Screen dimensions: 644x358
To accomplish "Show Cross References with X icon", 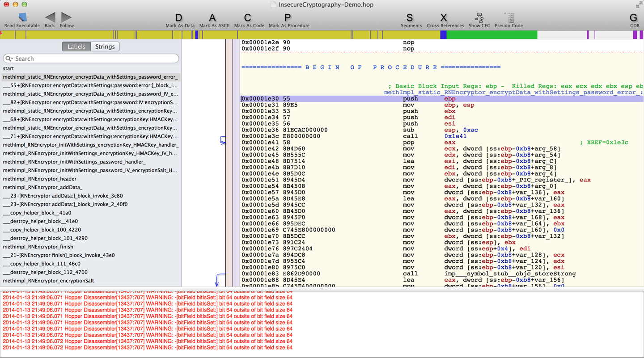I will tap(444, 18).
